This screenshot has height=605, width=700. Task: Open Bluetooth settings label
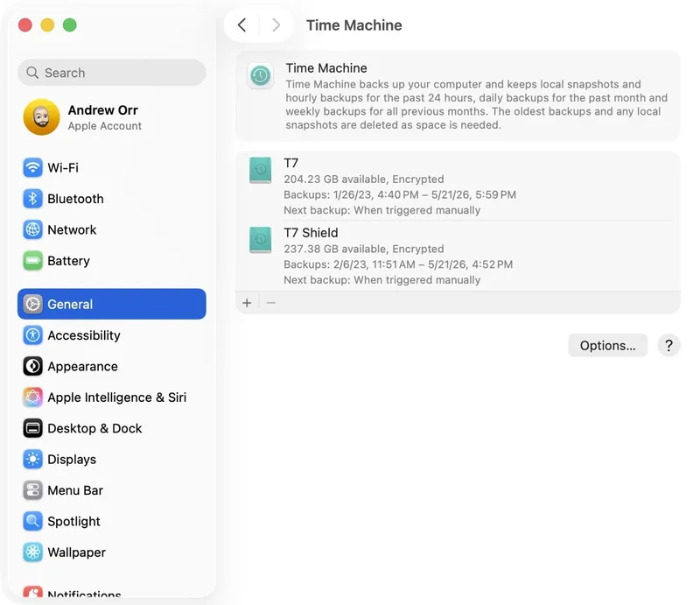pyautogui.click(x=75, y=199)
